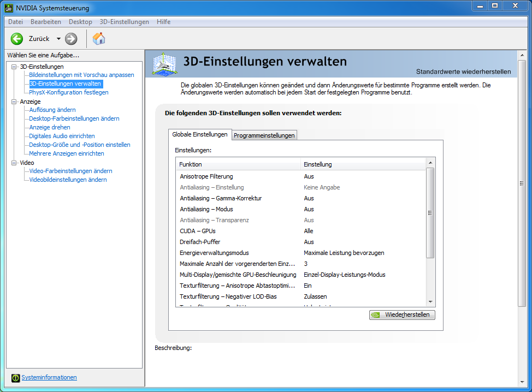Click the Wiederherstellen button

tap(402, 314)
